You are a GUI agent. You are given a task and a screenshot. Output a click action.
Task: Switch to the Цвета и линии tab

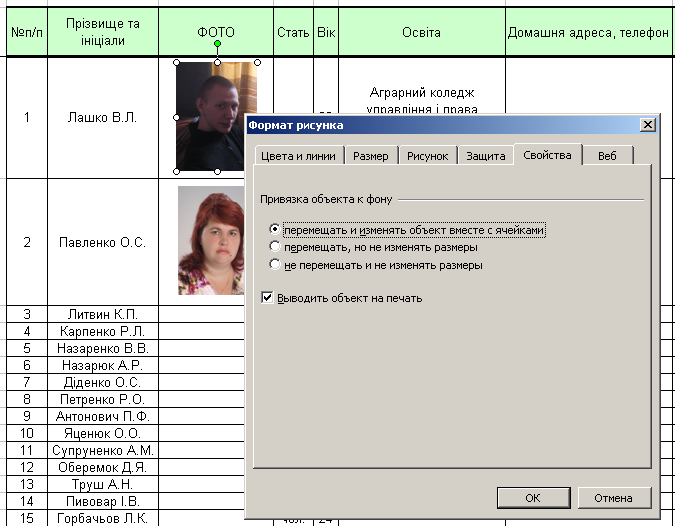click(299, 156)
